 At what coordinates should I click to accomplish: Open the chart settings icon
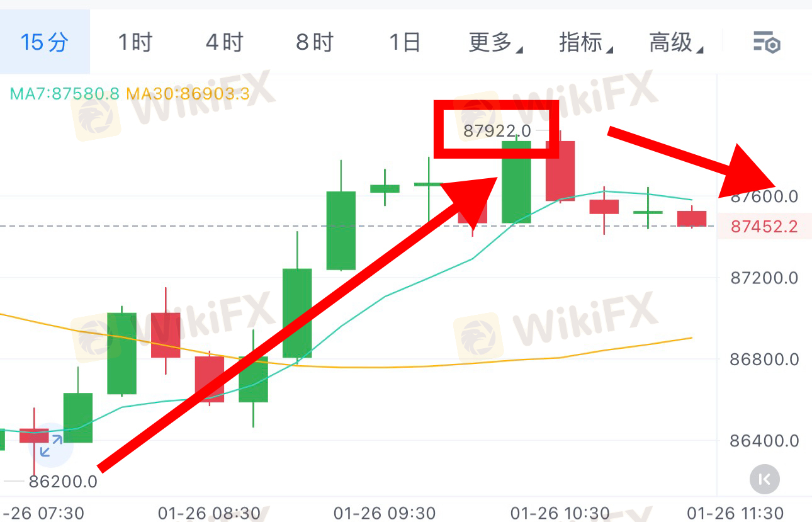click(x=767, y=43)
